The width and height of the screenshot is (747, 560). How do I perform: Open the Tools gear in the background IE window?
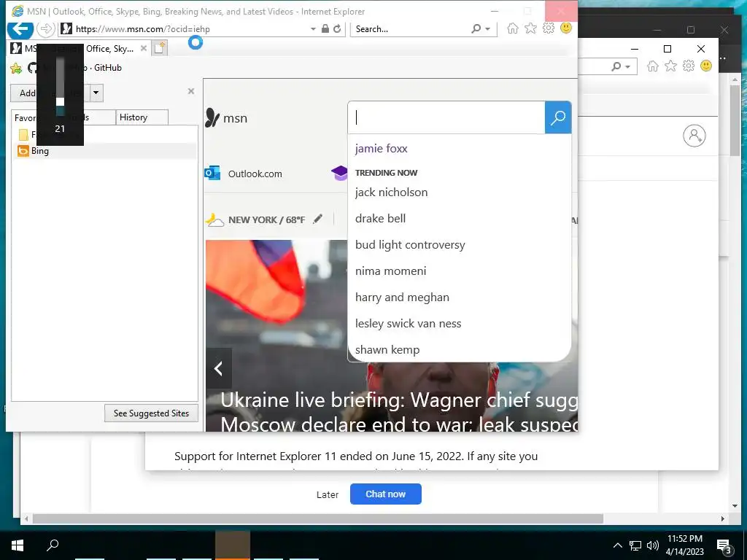(x=689, y=66)
